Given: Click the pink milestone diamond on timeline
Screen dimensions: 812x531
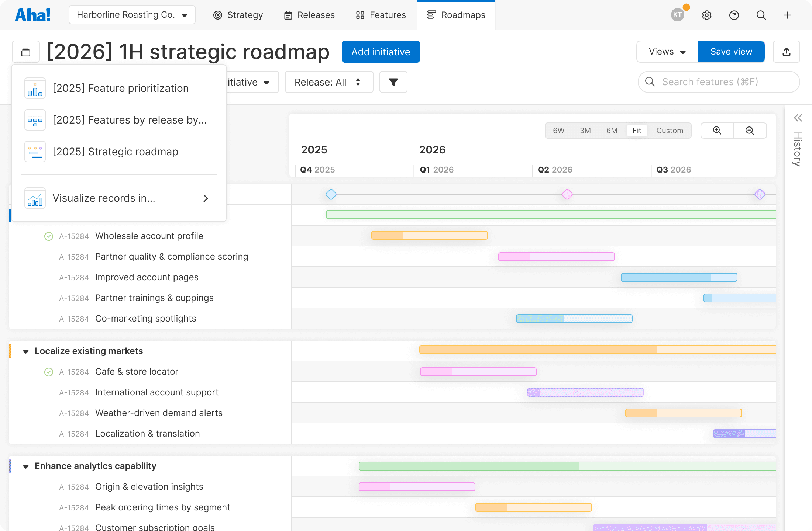Looking at the screenshot, I should click(x=567, y=194).
